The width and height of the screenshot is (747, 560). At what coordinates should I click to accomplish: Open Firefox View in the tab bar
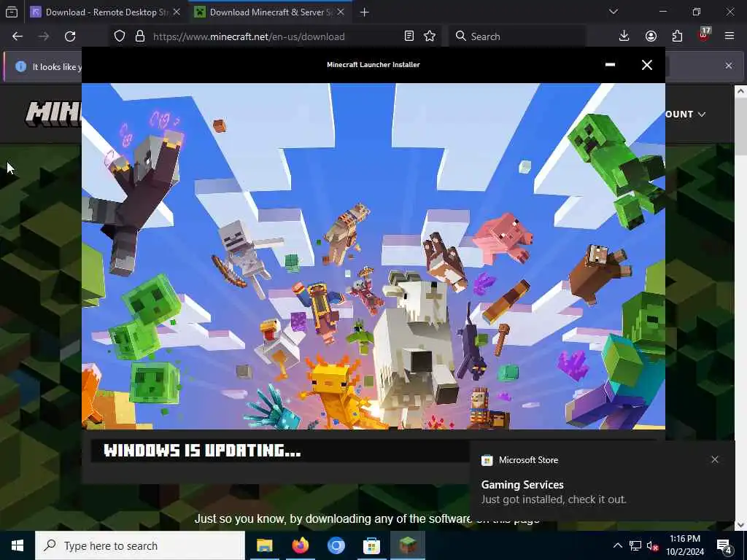coord(12,12)
